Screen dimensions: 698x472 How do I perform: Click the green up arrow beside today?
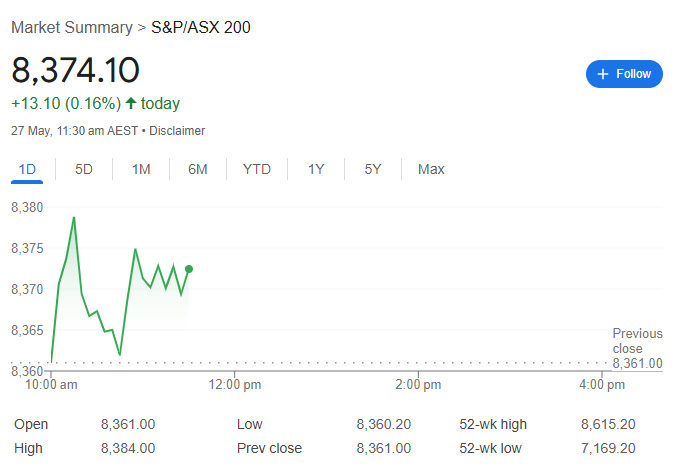pos(131,103)
